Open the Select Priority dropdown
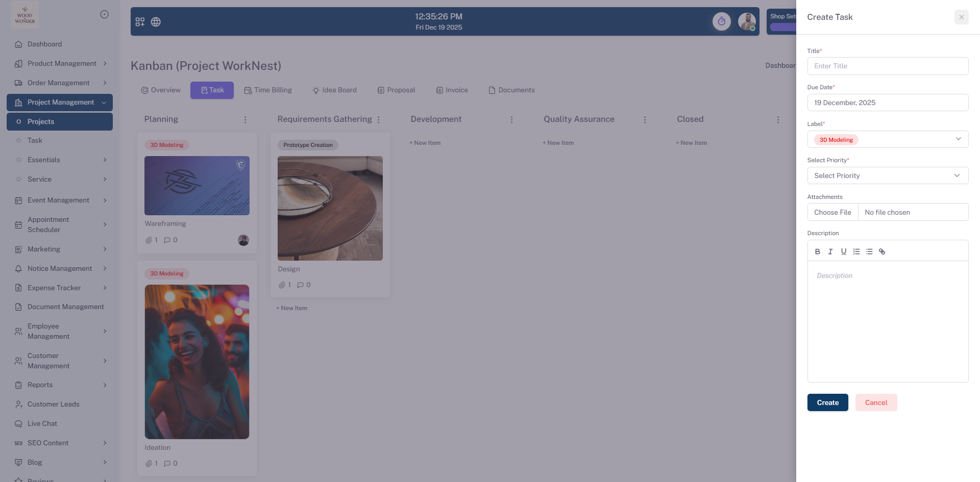Image resolution: width=980 pixels, height=482 pixels. click(887, 175)
